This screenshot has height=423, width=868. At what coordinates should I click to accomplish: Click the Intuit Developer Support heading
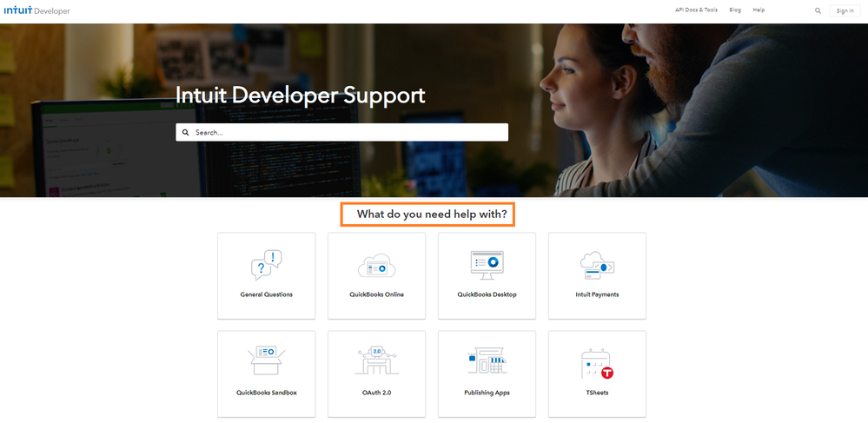click(300, 96)
